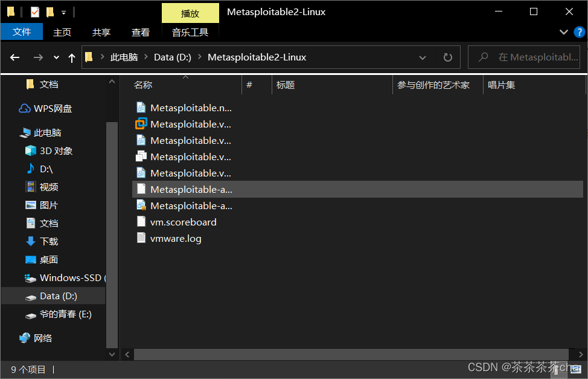Click the address bar folder icon
The width and height of the screenshot is (588, 379).
tap(89, 57)
